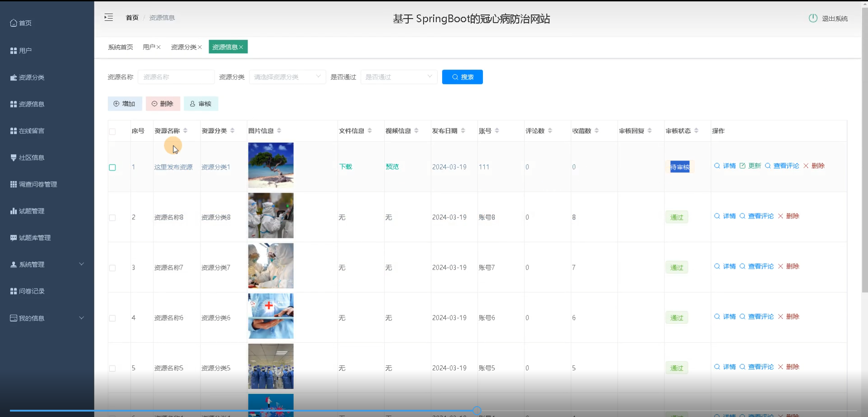Viewport: 868px width, 417px height.
Task: Click the 审核 review button
Action: coord(200,104)
